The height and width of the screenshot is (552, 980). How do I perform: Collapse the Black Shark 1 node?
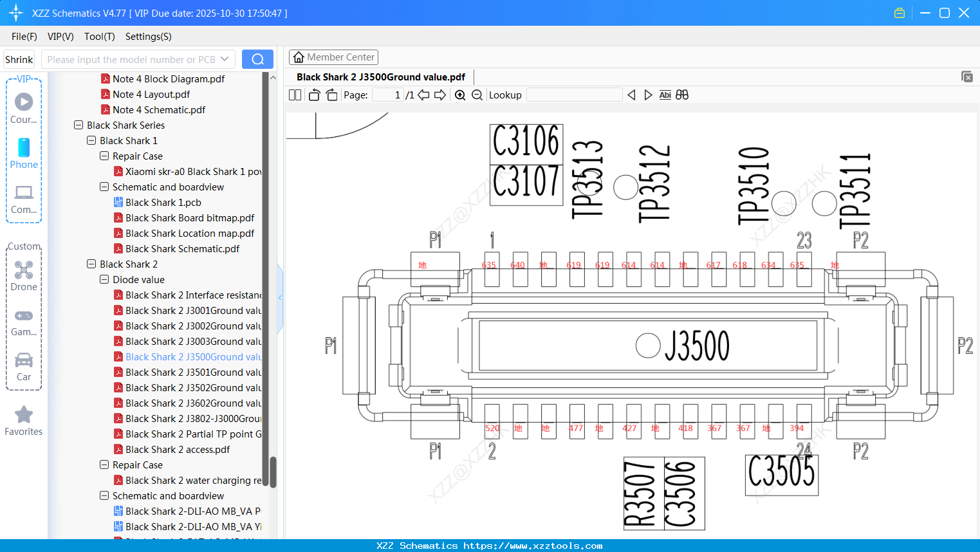91,141
